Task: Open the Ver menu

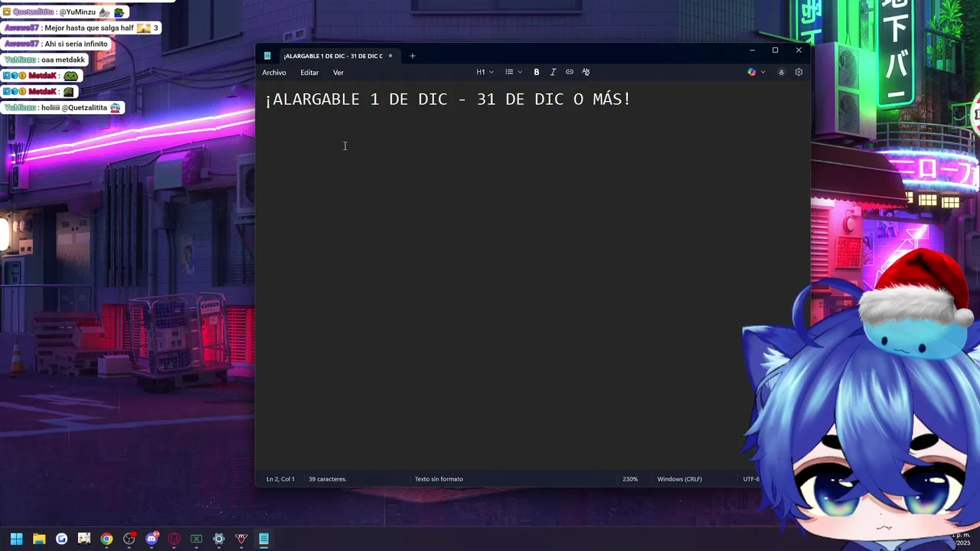Action: (338, 73)
